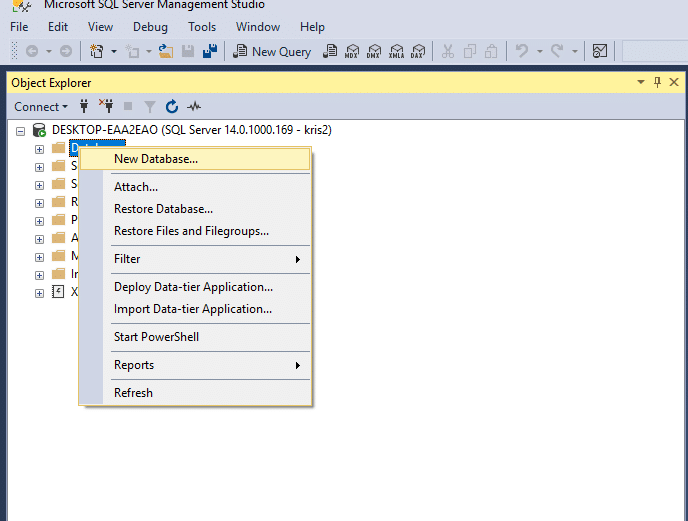The width and height of the screenshot is (688, 521).
Task: Click the Refresh icon in Object Explorer toolbar
Action: 172,106
